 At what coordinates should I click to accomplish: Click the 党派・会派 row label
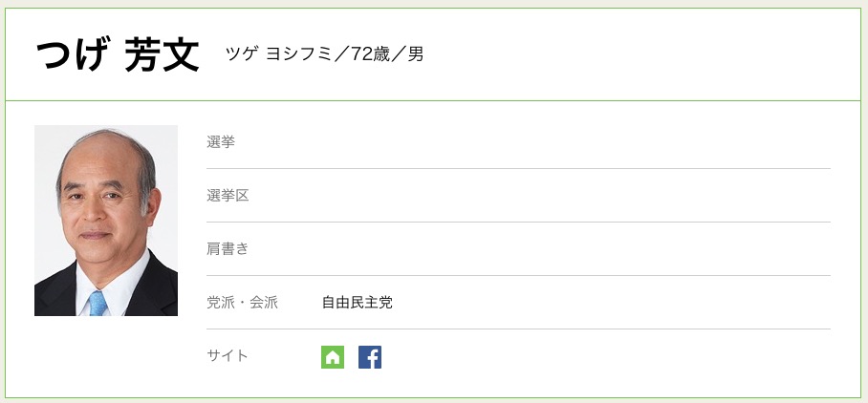coord(242,303)
